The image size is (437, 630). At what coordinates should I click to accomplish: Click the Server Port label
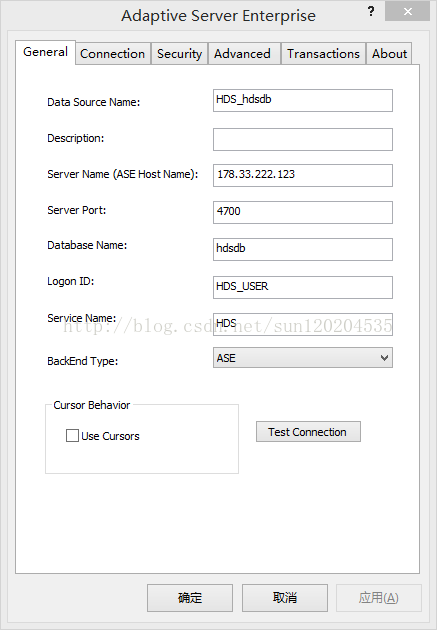(x=77, y=210)
